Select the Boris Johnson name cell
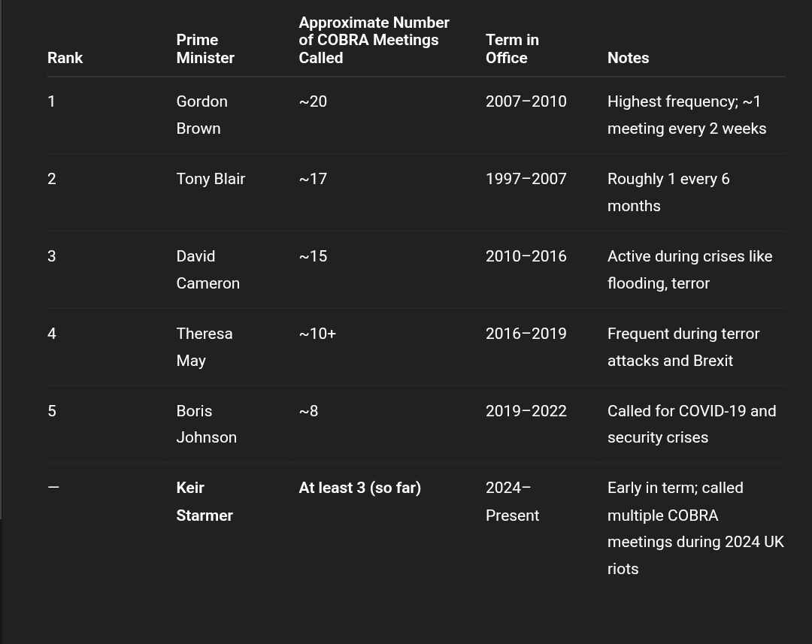This screenshot has height=644, width=812. coord(206,424)
